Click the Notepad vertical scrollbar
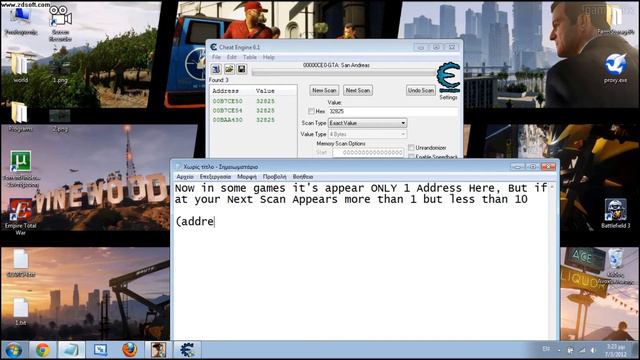The image size is (640, 360). (553, 261)
